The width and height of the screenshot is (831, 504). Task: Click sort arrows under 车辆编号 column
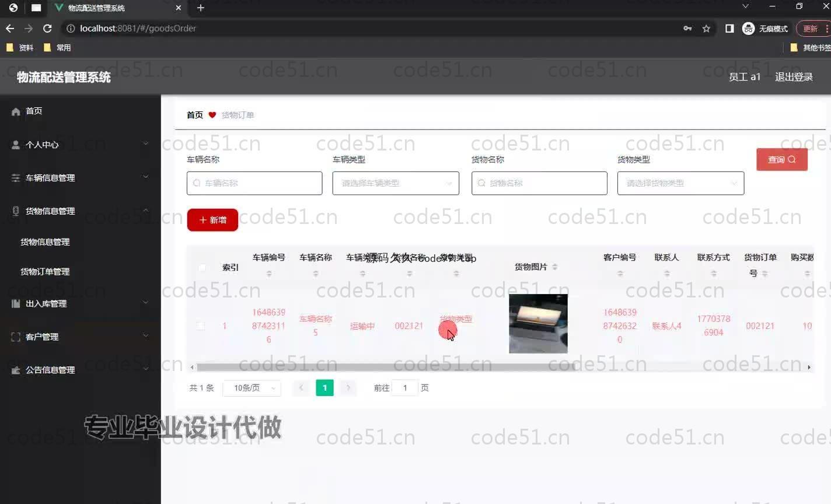coord(269,273)
